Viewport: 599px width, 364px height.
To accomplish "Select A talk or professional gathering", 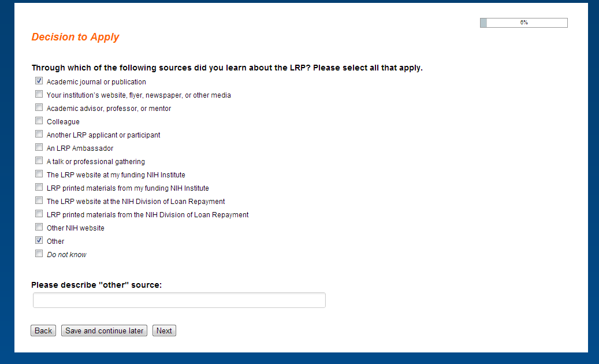I will point(39,161).
